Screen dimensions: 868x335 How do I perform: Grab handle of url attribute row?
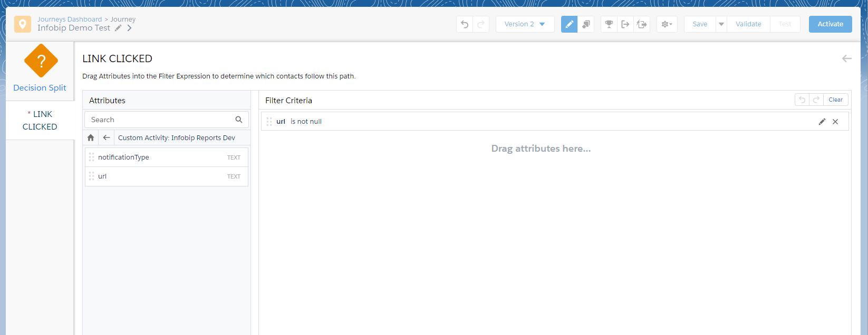click(x=92, y=176)
